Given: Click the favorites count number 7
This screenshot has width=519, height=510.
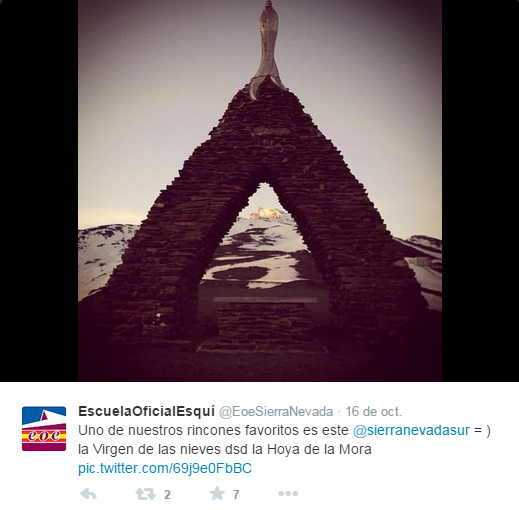Looking at the screenshot, I should coord(236,494).
